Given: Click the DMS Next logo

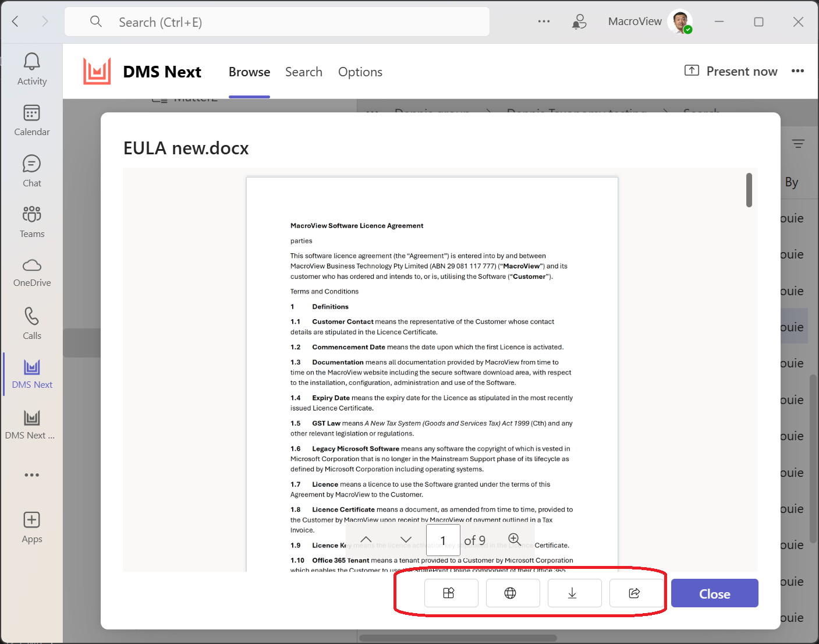Looking at the screenshot, I should tap(97, 72).
